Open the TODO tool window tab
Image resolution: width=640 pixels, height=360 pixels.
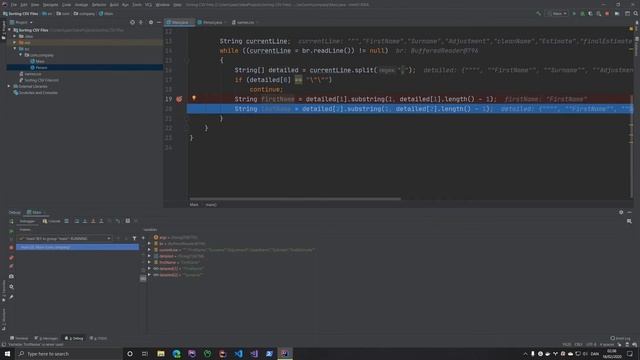click(98, 338)
